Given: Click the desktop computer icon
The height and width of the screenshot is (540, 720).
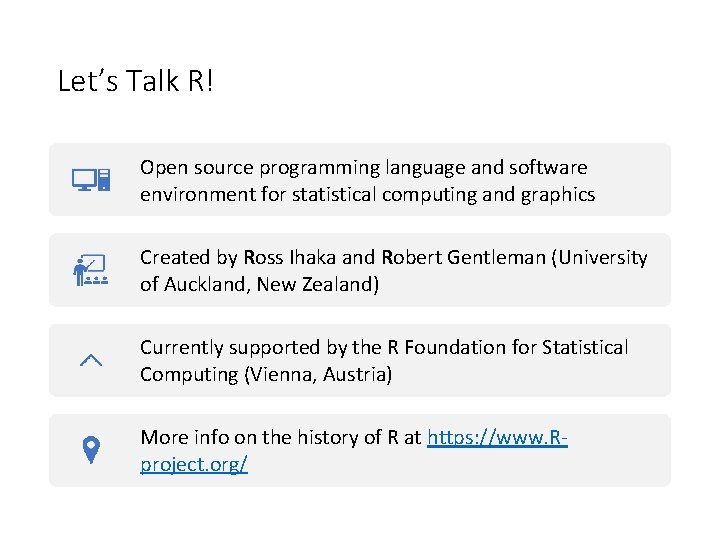Looking at the screenshot, I should [90, 181].
